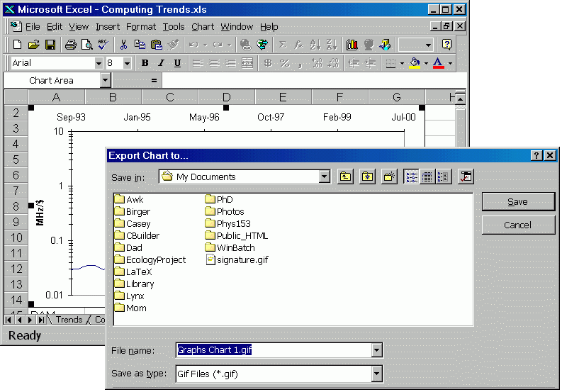Expand the File name dropdown arrow
Image resolution: width=562 pixels, height=392 pixels.
(376, 350)
